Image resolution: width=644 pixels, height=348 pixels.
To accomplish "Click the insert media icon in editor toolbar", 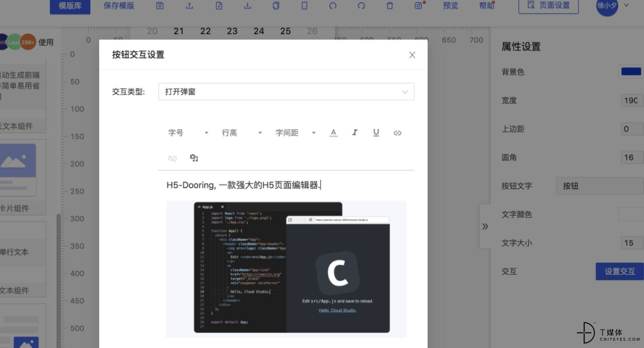I will 194,158.
